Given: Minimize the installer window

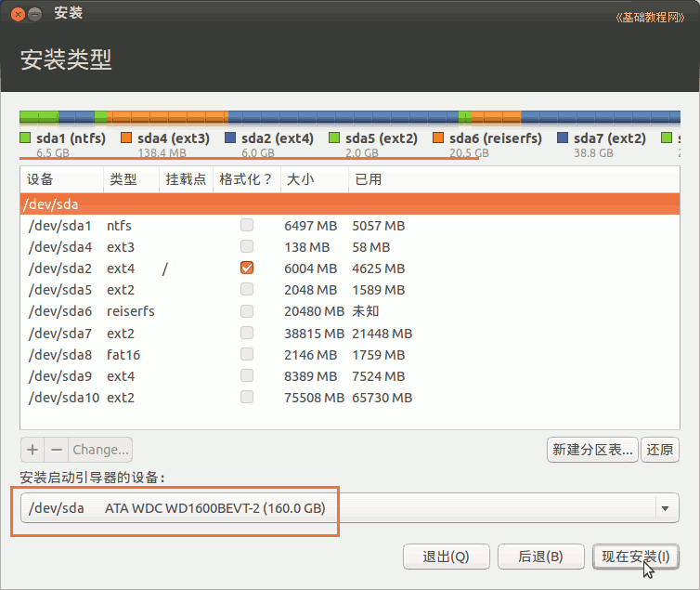Looking at the screenshot, I should click(x=35, y=14).
